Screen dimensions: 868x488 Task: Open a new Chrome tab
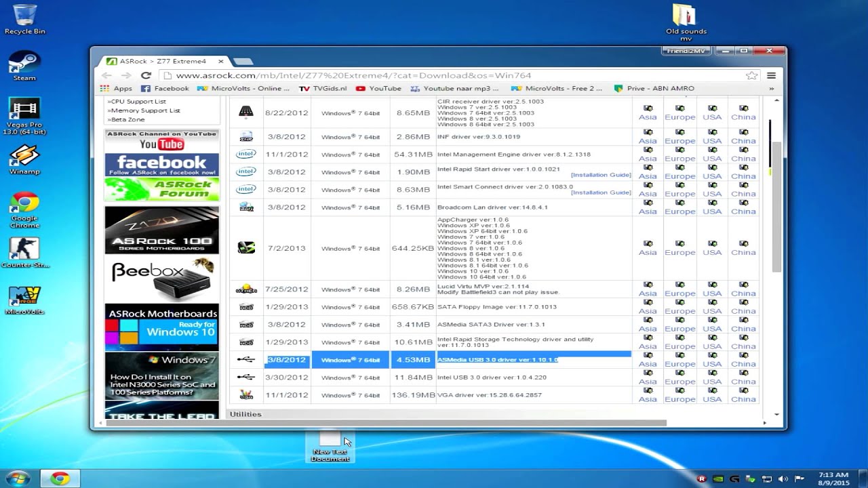(x=243, y=62)
